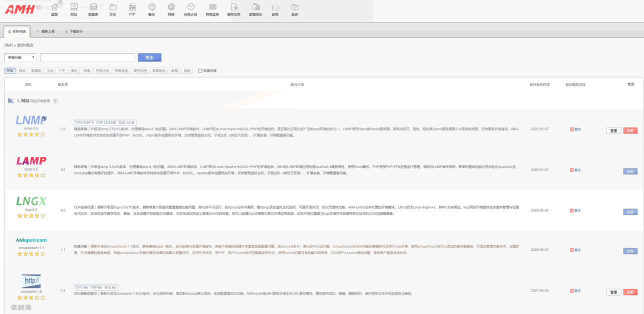The image size is (644, 314).
Task: Click the star rating under lamp-3.5
Action: (31, 175)
